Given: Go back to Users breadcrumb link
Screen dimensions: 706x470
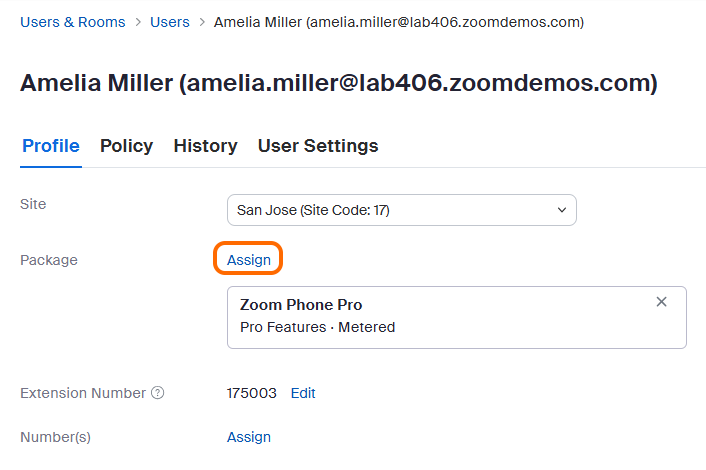Looking at the screenshot, I should coord(170,21).
